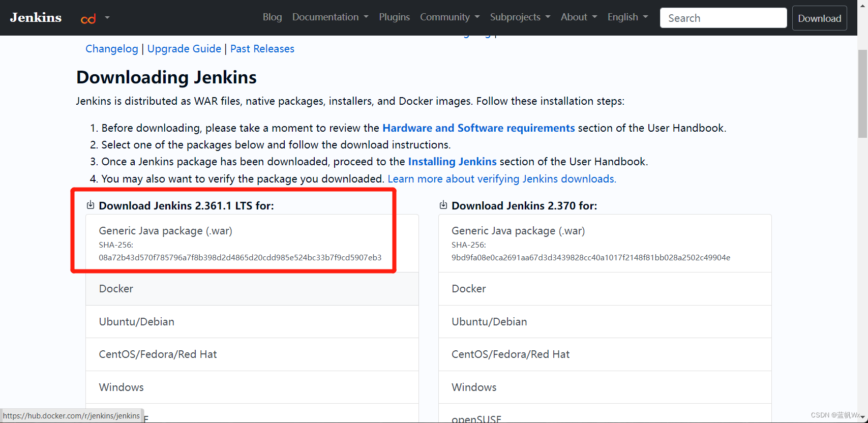This screenshot has height=423, width=868.
Task: Select Windows under Jenkins 2.370
Action: click(605, 387)
